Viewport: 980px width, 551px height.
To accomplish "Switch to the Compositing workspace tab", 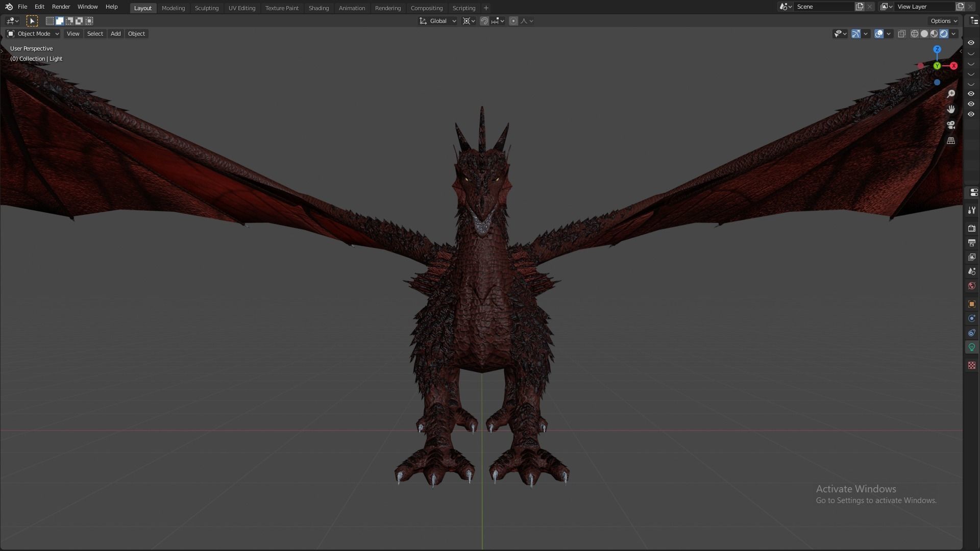I will tap(426, 8).
